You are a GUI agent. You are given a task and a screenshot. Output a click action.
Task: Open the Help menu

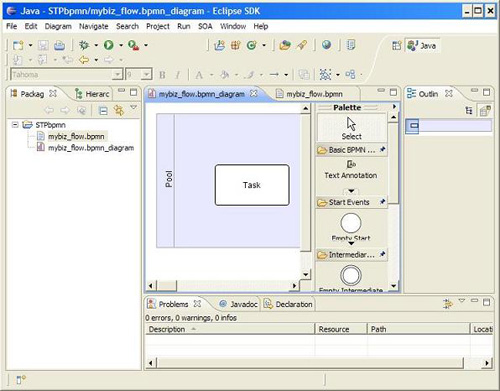click(260, 26)
